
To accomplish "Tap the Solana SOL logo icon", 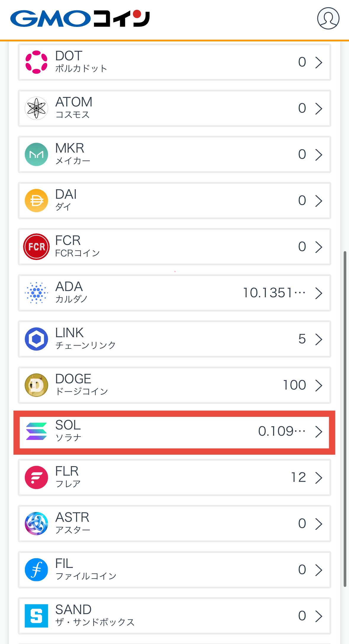I will click(x=36, y=431).
